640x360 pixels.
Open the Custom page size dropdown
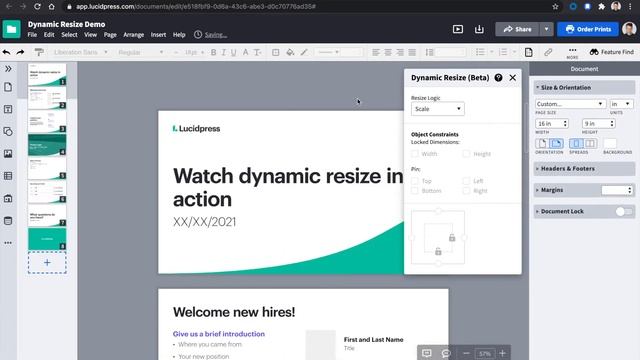pyautogui.click(x=570, y=104)
